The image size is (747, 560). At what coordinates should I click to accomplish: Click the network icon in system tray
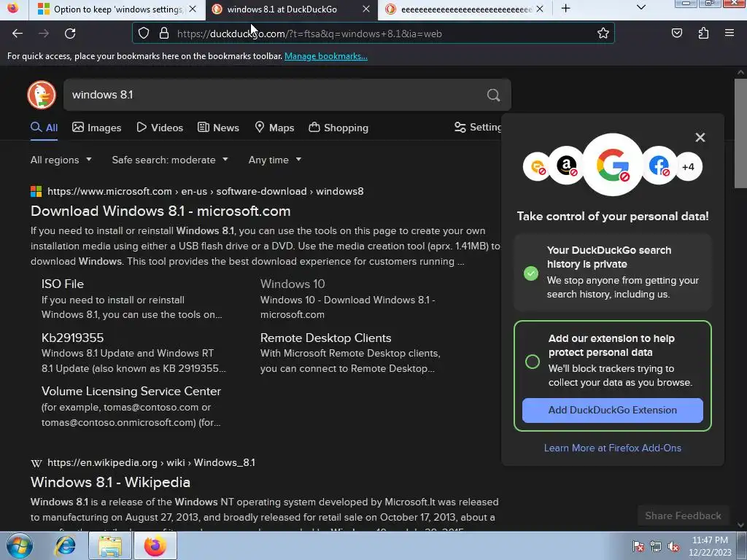(656, 547)
